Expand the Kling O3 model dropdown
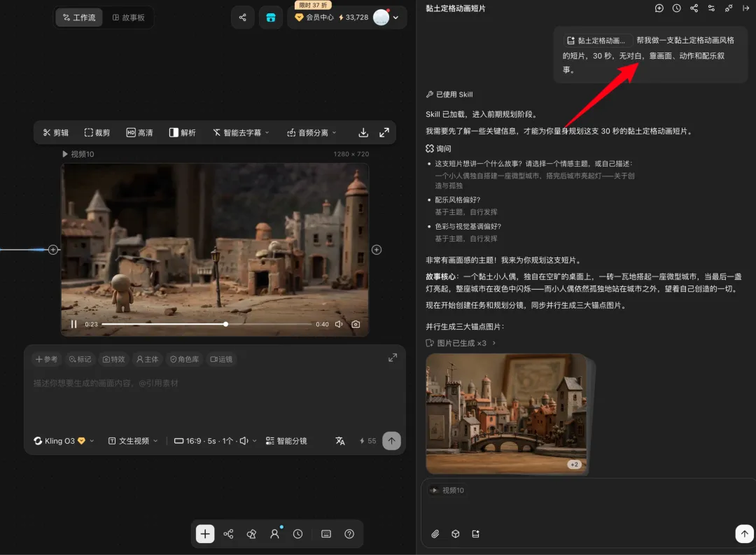 pos(64,441)
